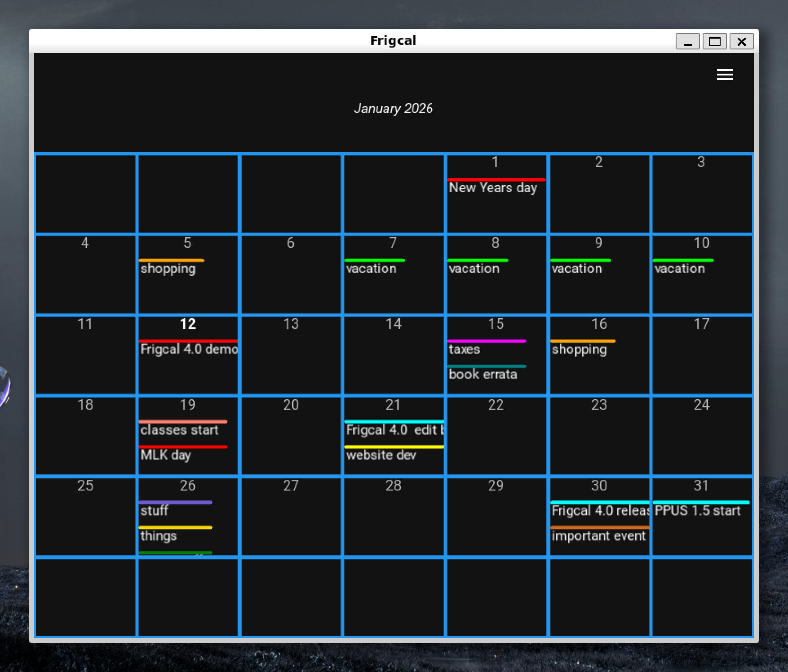Open the New Years day event
The image size is (788, 672).
point(493,188)
